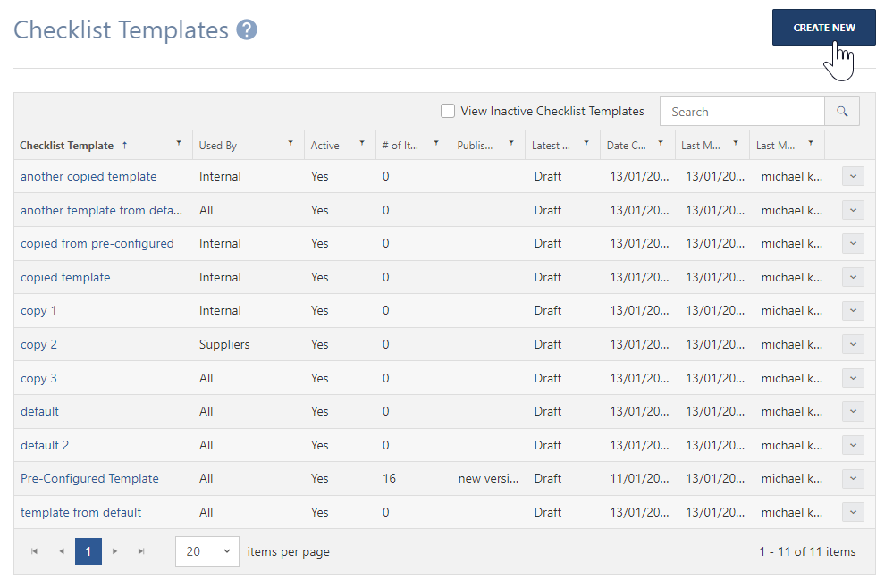Open the filter icon on Active column

tap(363, 144)
